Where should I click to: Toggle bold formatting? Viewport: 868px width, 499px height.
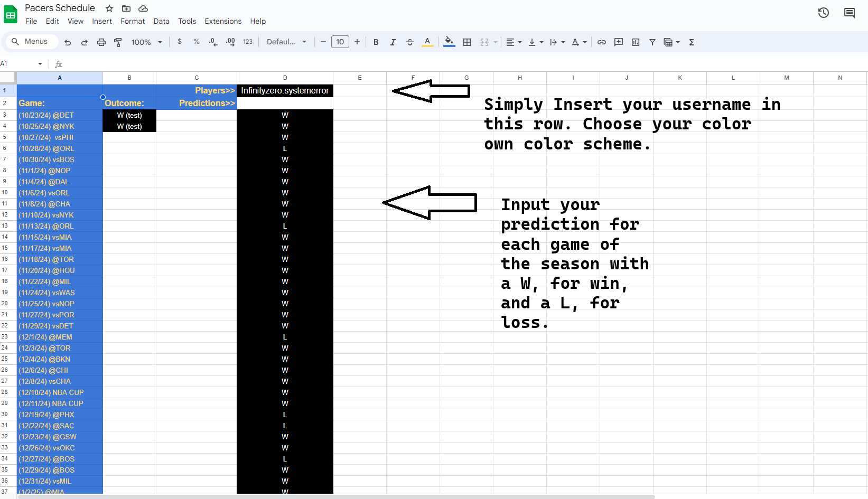(x=376, y=42)
